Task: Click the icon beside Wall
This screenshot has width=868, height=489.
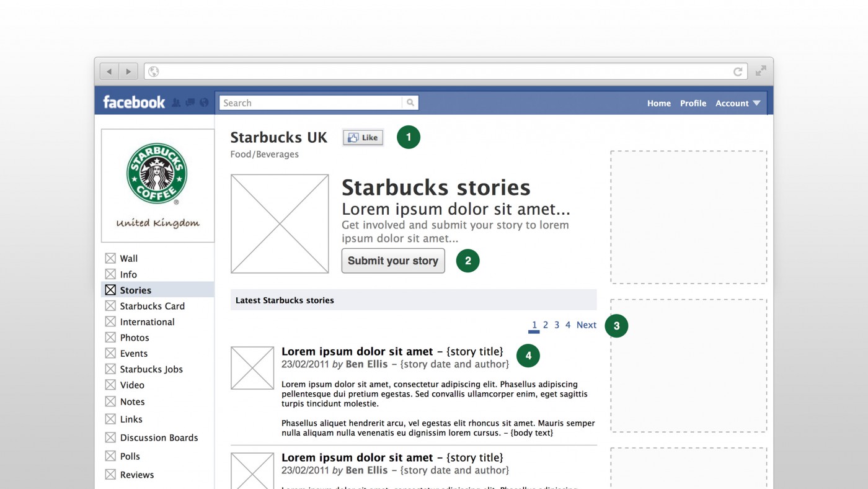Action: (110, 258)
